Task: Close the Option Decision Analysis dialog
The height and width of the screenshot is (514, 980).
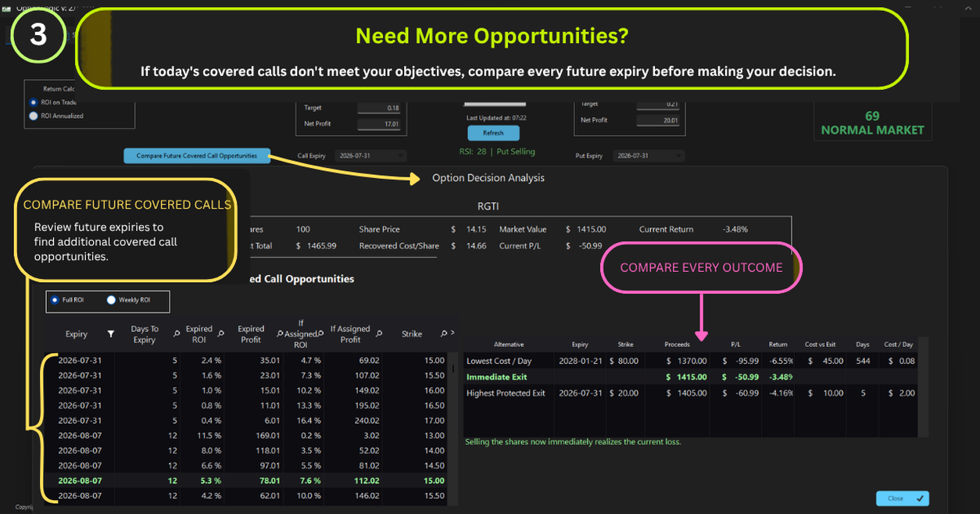Action: pyautogui.click(x=903, y=498)
